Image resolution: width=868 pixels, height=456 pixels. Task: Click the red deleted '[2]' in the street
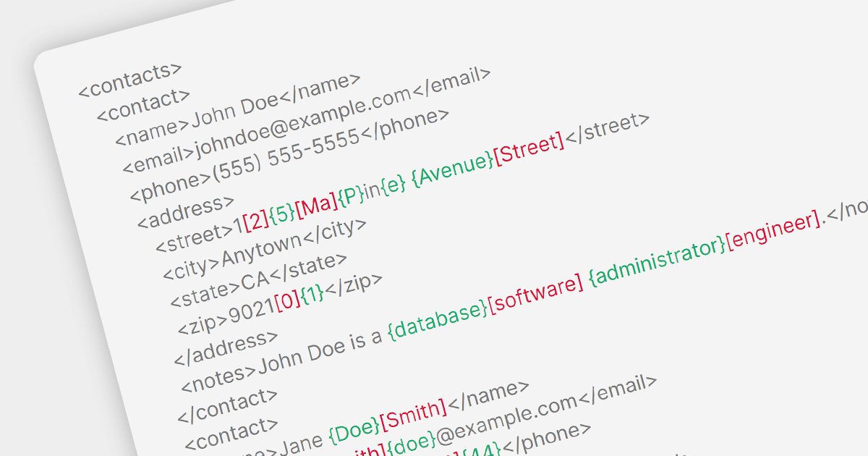tap(256, 221)
